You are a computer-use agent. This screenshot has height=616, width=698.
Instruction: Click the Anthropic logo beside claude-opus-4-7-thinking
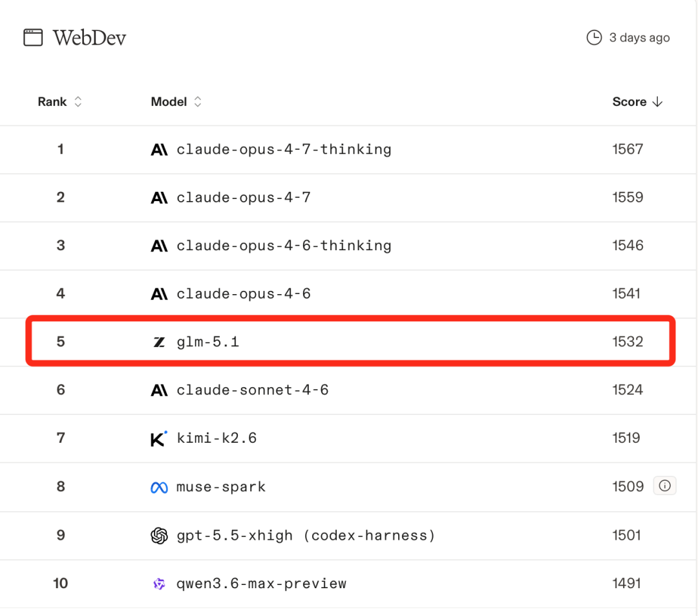pos(159,149)
